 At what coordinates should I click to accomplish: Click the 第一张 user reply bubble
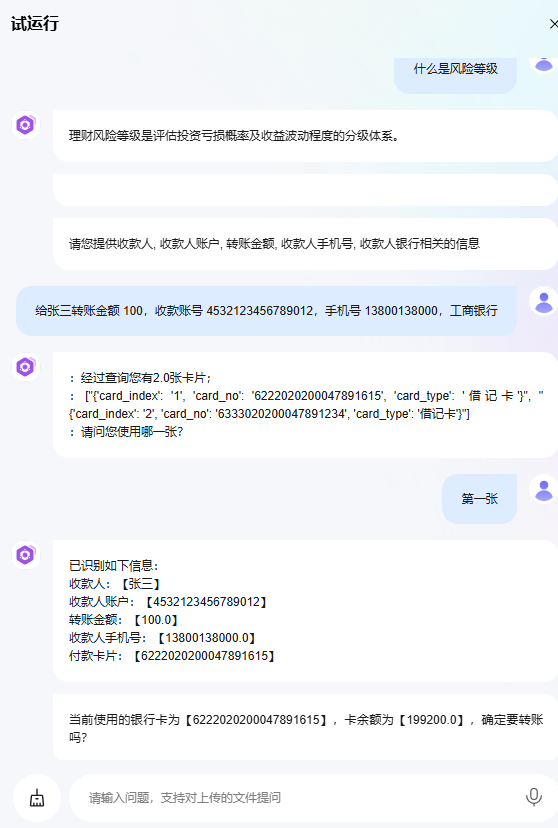pos(479,498)
